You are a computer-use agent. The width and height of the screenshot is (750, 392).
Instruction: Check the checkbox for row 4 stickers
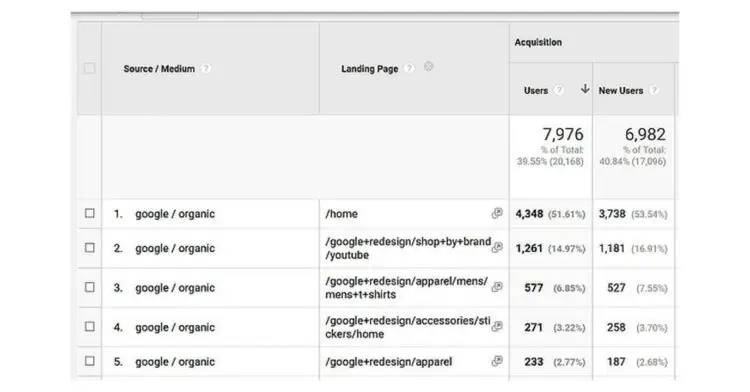[89, 327]
